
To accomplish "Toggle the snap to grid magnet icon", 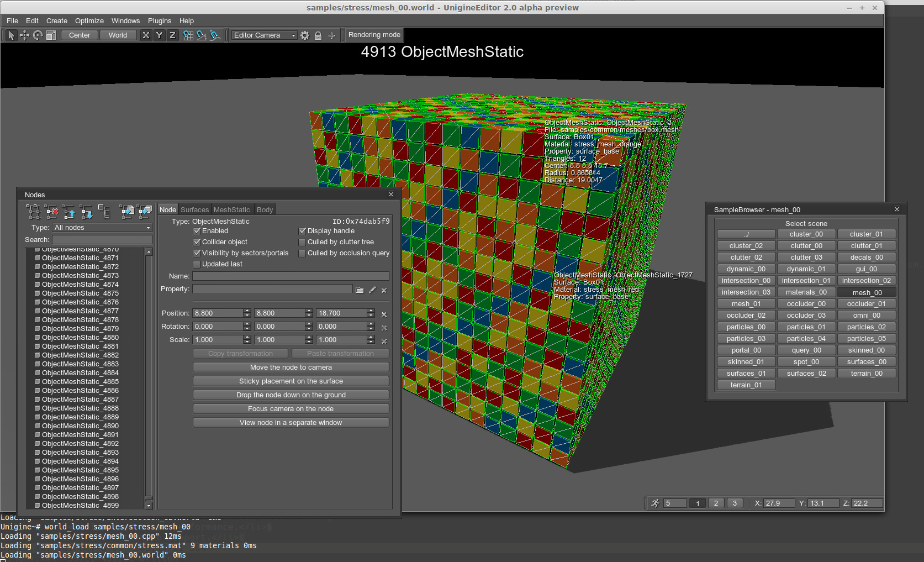I will click(x=188, y=35).
